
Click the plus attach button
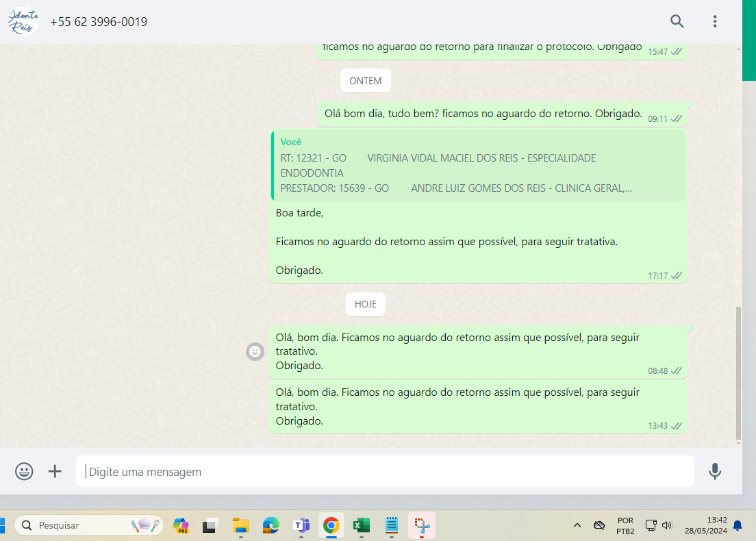tap(55, 471)
